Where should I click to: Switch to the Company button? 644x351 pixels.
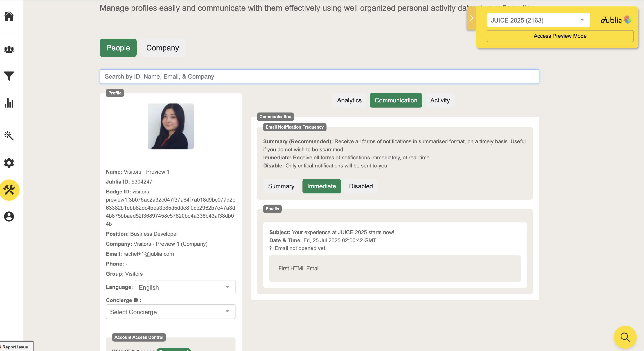tap(163, 48)
